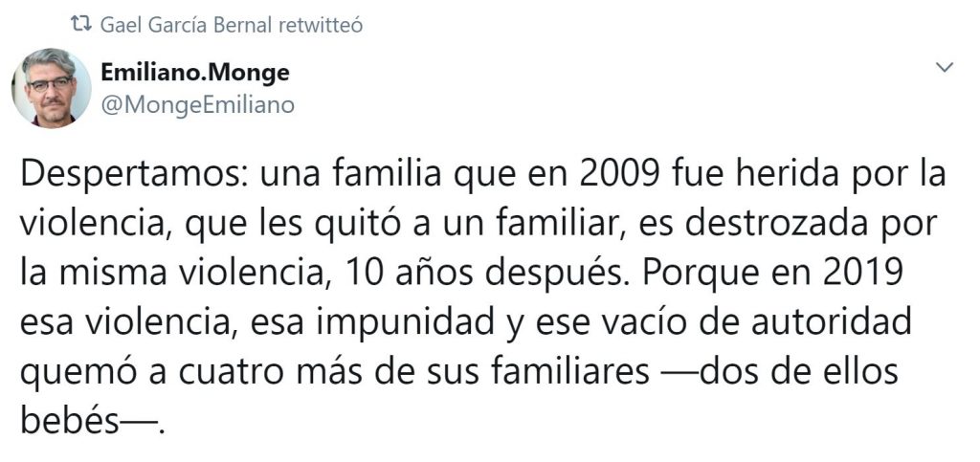Click the Emiliano.Monge display name

tap(194, 73)
